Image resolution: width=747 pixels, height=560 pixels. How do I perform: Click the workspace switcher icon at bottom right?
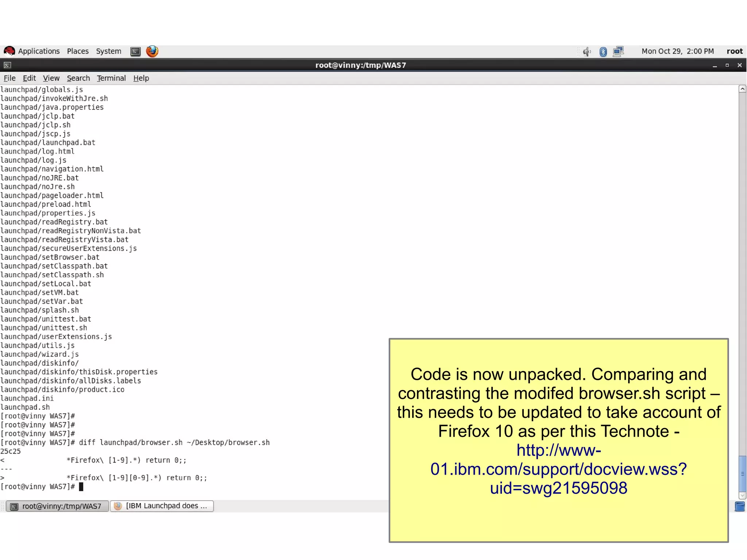tap(740, 506)
